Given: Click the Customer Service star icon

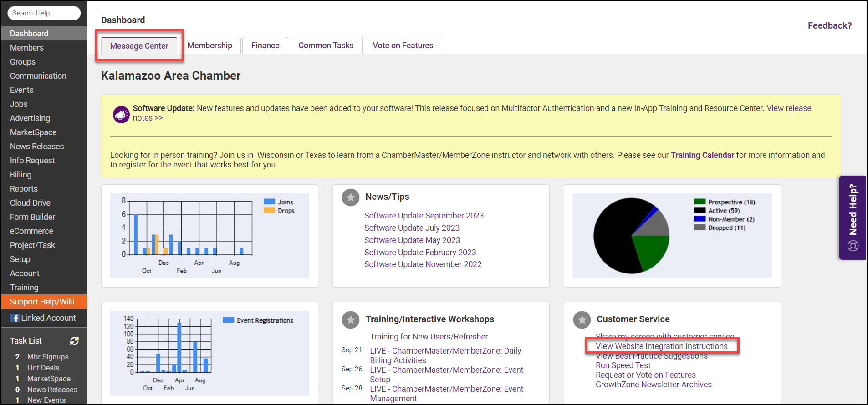Looking at the screenshot, I should point(582,319).
